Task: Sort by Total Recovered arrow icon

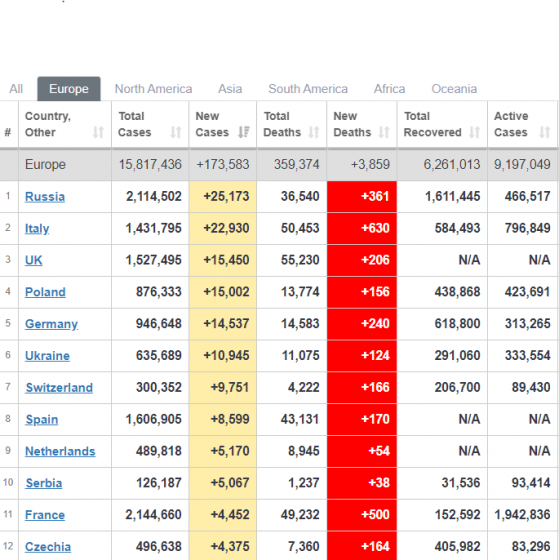Action: click(474, 132)
